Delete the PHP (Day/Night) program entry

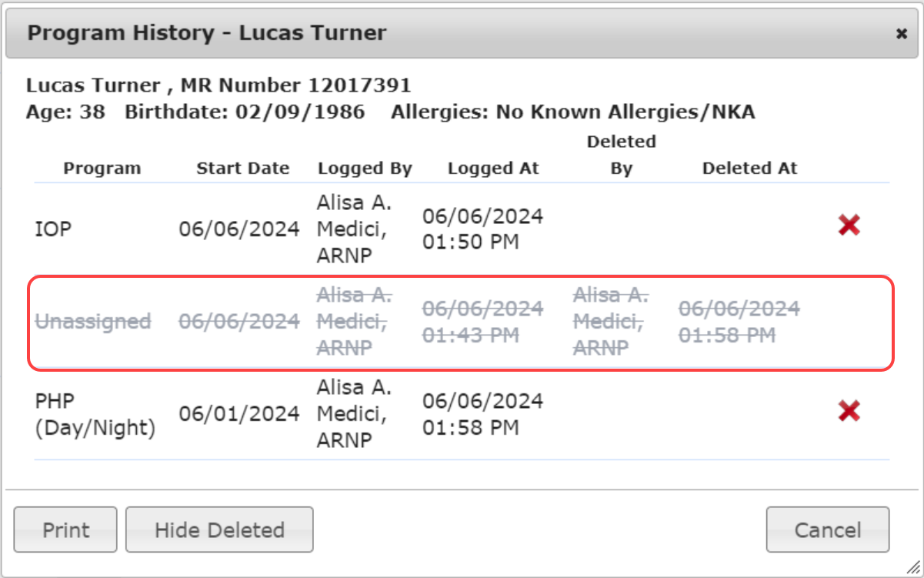click(849, 411)
